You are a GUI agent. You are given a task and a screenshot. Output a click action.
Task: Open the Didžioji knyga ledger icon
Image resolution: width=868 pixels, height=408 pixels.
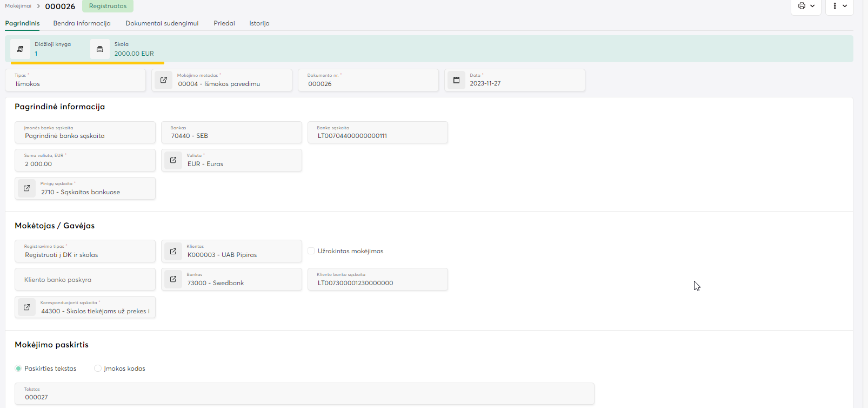(21, 49)
